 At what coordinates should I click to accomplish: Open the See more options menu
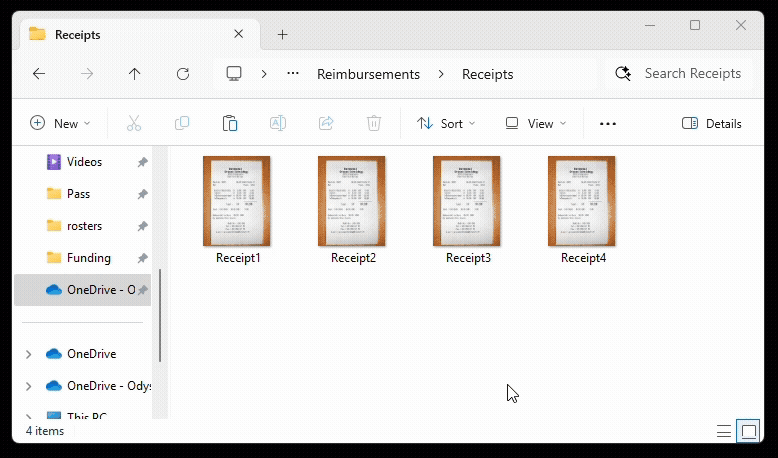coord(608,124)
